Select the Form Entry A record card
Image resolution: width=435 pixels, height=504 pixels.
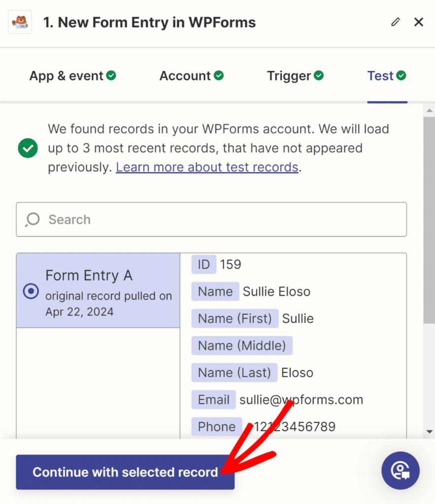tap(98, 290)
